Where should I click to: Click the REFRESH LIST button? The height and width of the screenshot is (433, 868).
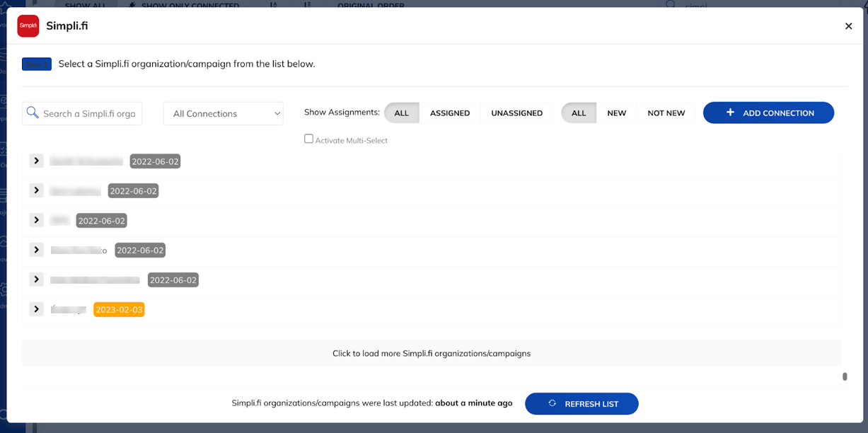point(581,404)
